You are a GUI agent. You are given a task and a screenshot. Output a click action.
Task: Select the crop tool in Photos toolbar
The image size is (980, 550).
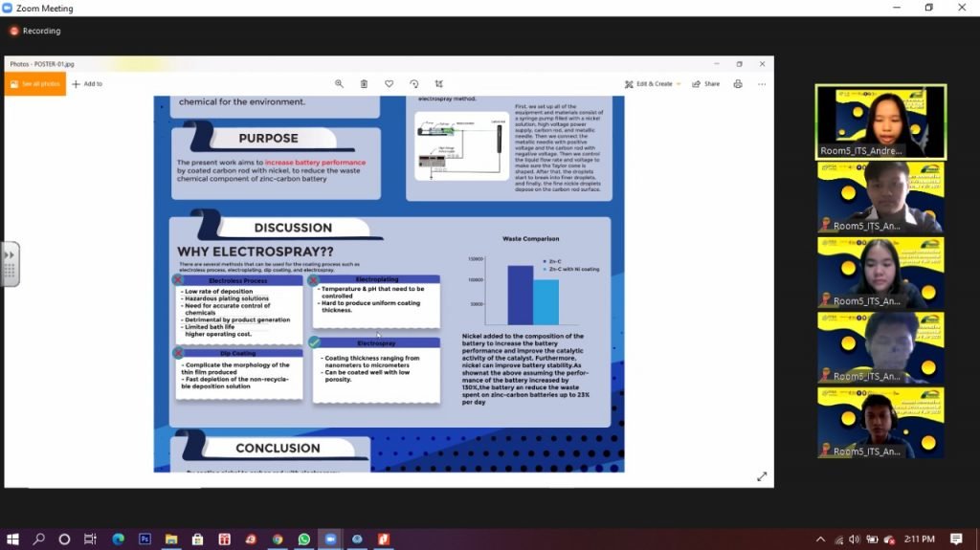439,84
